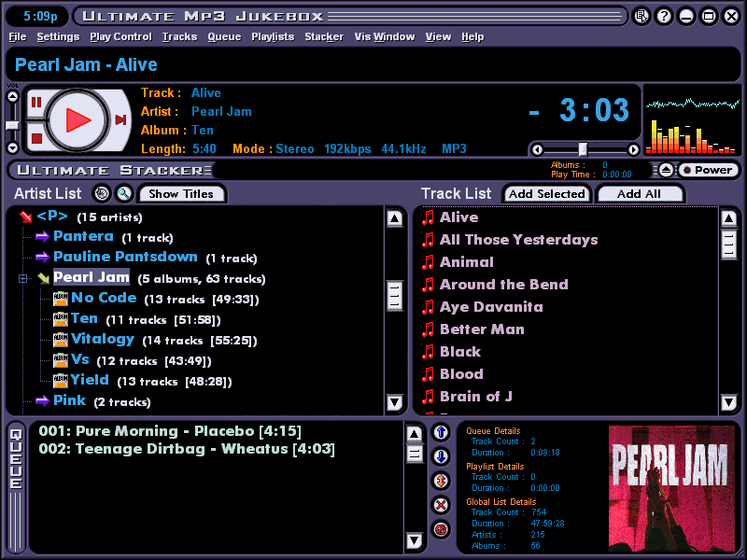The height and width of the screenshot is (560, 747).
Task: Select Pauline Pantsdown in artist list
Action: 125,257
